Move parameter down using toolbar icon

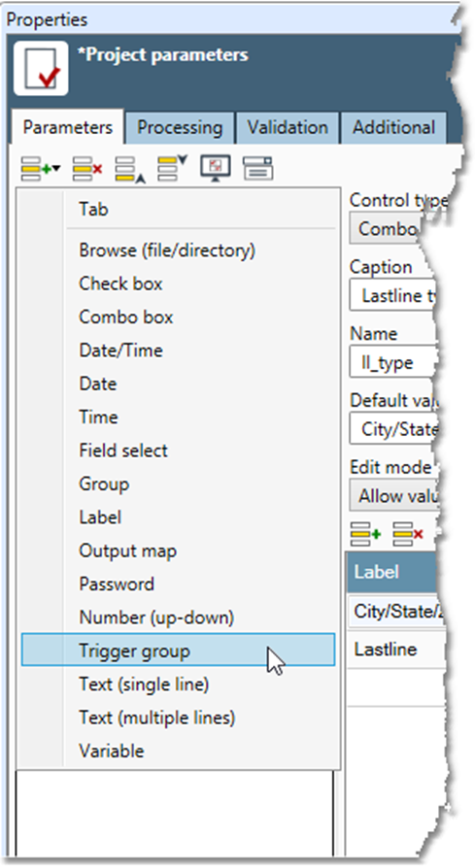172,168
